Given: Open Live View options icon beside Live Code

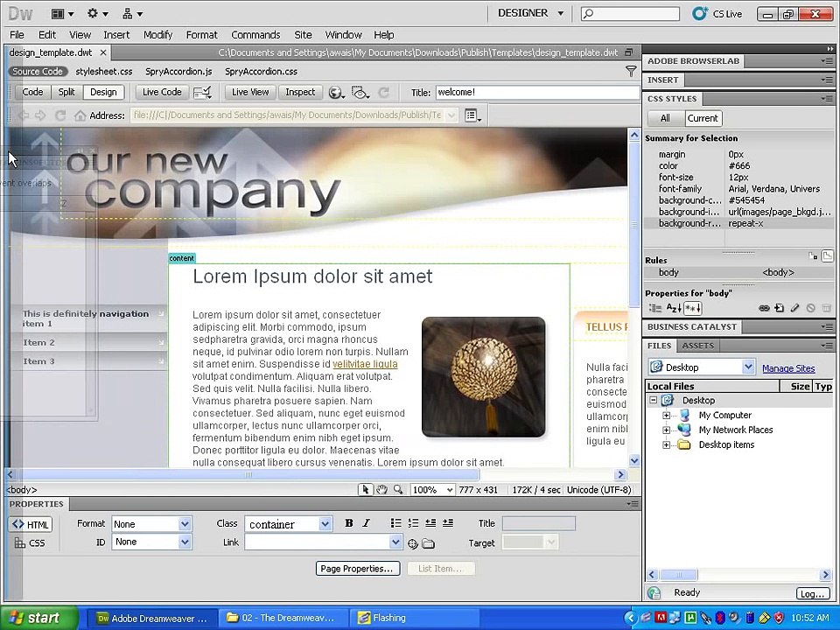Looking at the screenshot, I should coord(202,92).
